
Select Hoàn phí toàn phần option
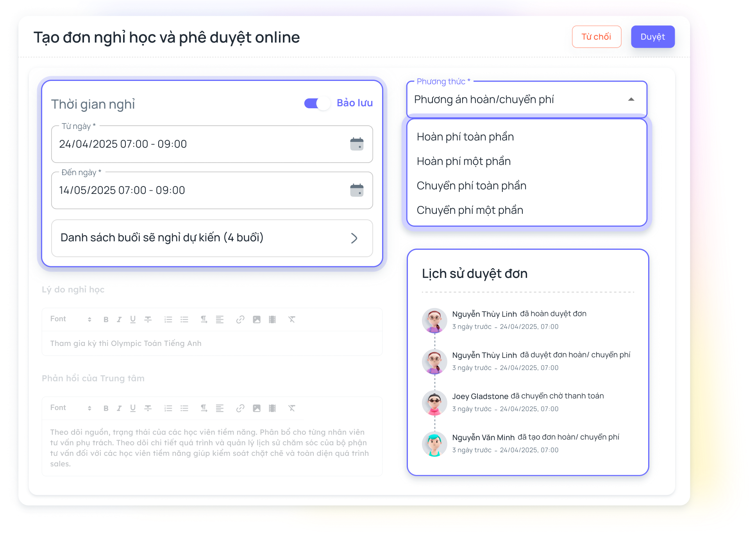tap(465, 137)
